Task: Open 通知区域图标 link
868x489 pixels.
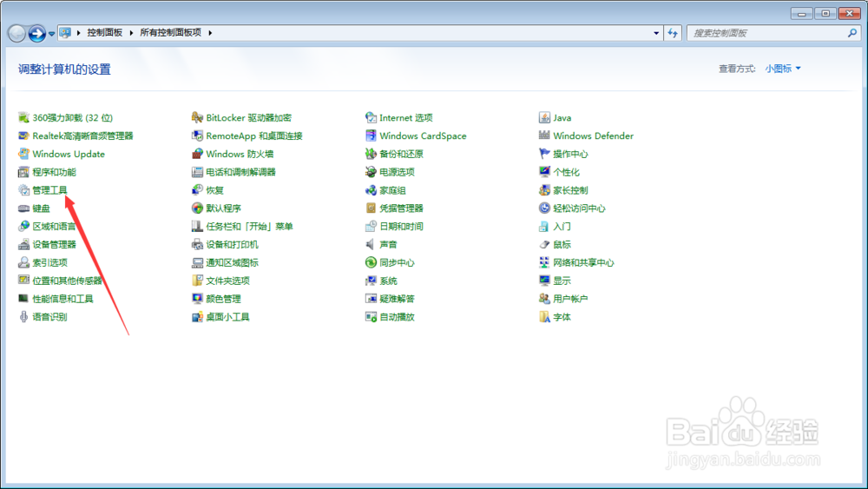Action: 232,262
